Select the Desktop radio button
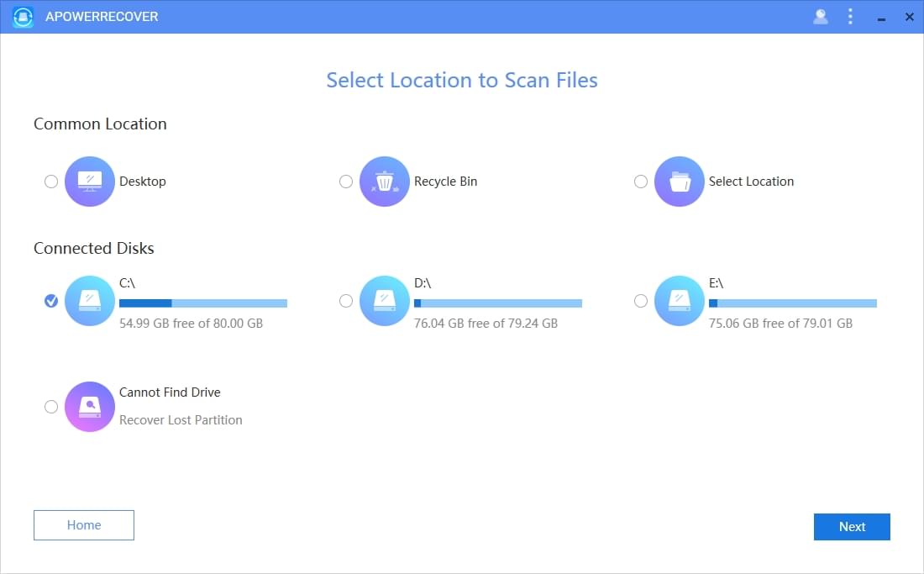924x574 pixels. coord(51,181)
